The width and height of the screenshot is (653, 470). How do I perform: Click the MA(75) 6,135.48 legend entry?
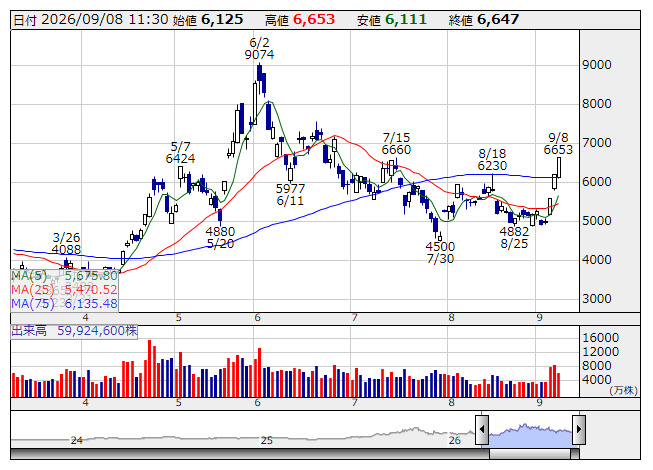[x=65, y=304]
